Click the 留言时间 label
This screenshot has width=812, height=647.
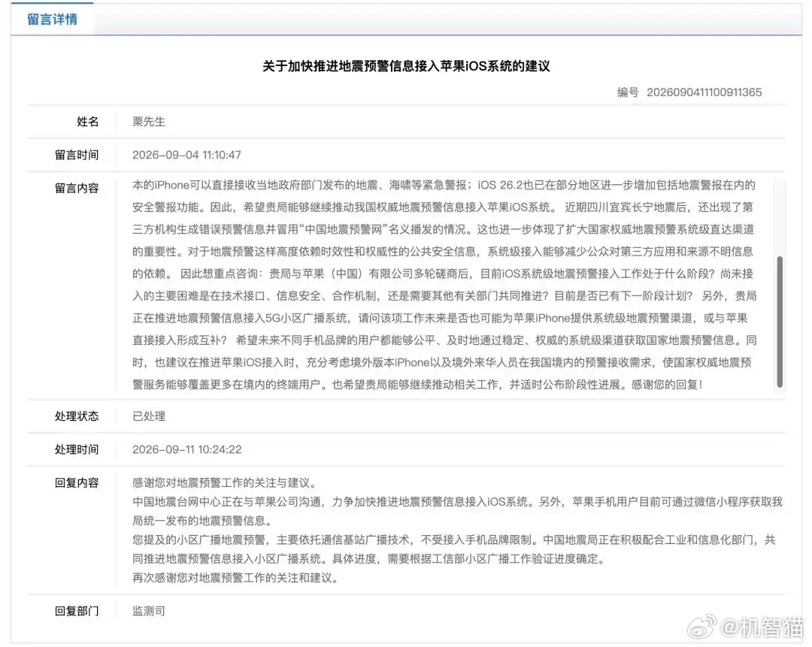(x=77, y=155)
